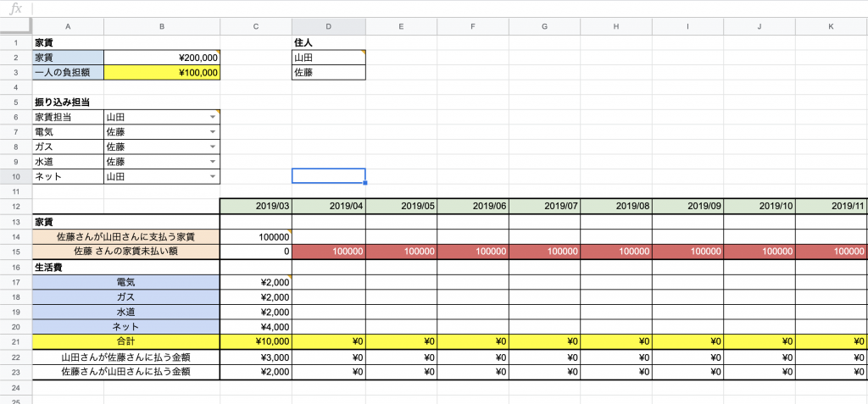Screen dimensions: 868x404
Task: Click the yellow ¥100,000 cell
Action: pyautogui.click(x=162, y=73)
